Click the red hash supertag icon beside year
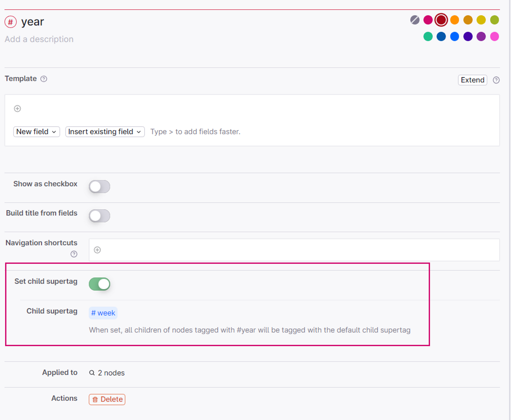Viewport: 511px width, 420px height. coord(10,22)
